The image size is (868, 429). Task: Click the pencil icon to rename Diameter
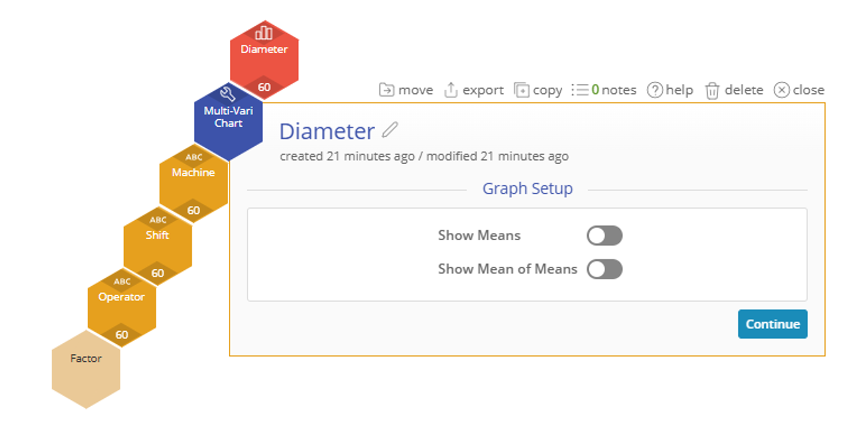pyautogui.click(x=390, y=130)
